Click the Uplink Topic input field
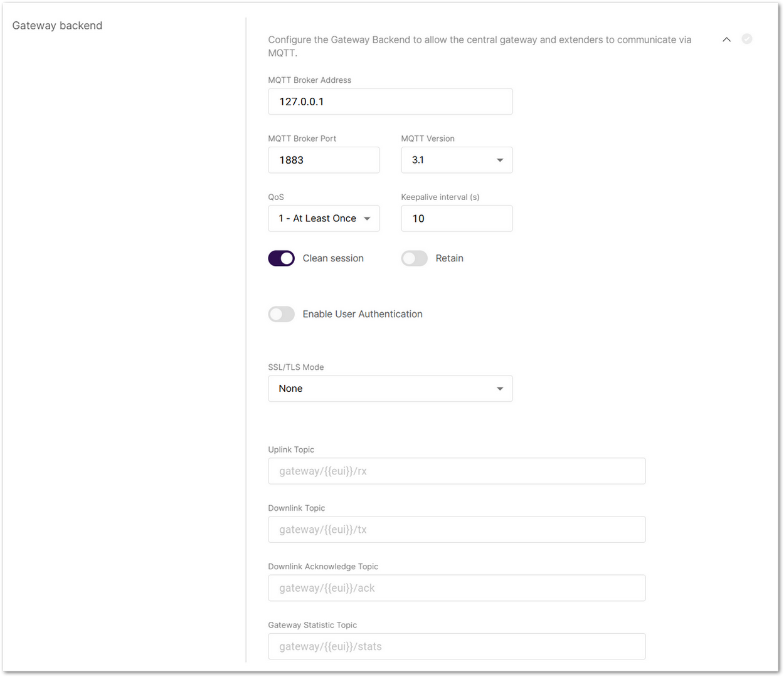784x677 pixels. pyautogui.click(x=457, y=471)
